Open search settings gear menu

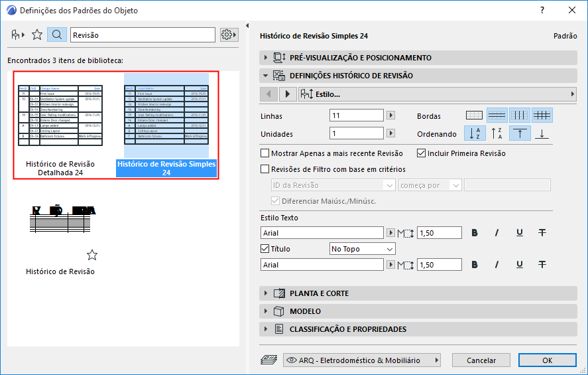point(229,35)
